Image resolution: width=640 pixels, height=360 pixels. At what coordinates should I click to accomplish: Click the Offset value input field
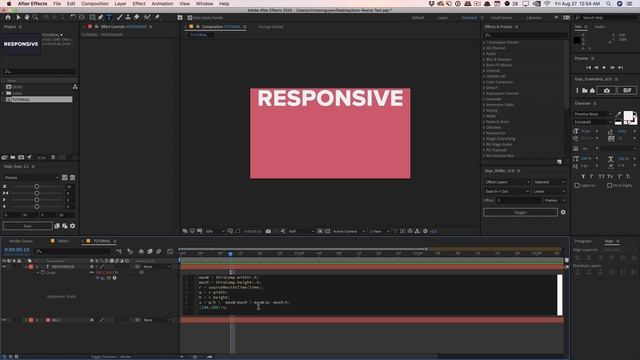[519, 200]
